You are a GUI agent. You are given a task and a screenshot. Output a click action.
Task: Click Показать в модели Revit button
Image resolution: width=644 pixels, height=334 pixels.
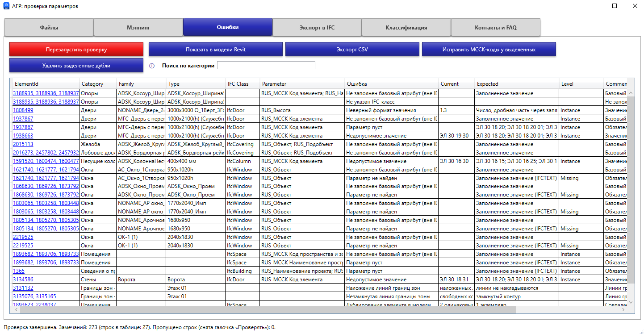click(216, 49)
